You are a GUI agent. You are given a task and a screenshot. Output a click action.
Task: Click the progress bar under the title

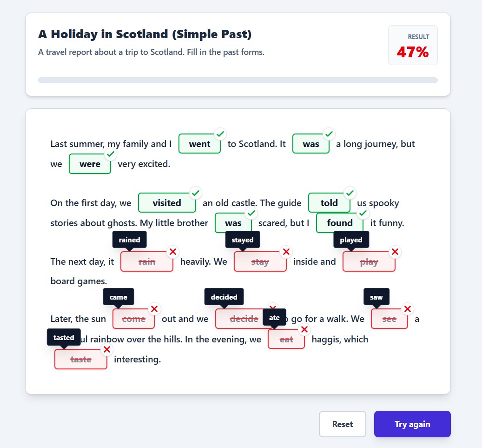tap(238, 80)
